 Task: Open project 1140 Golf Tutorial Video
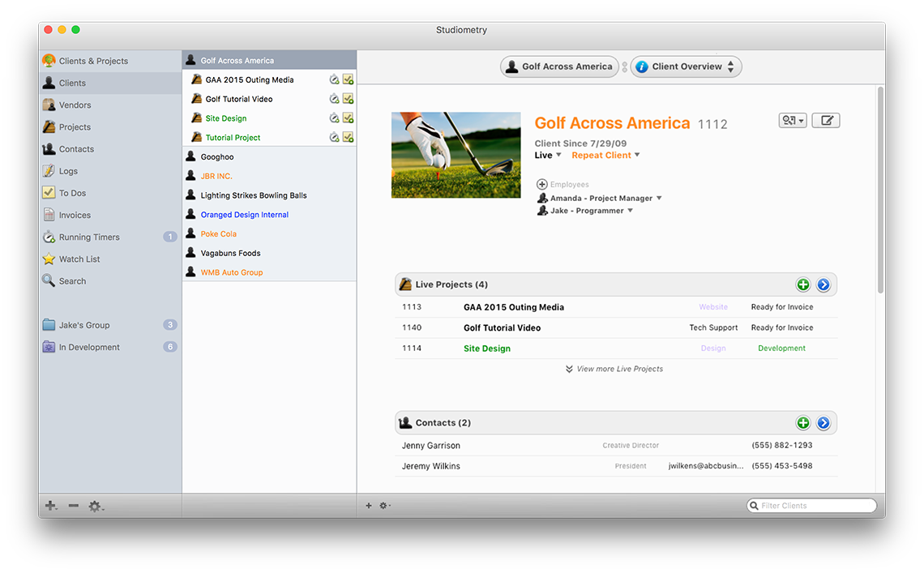pos(616,327)
